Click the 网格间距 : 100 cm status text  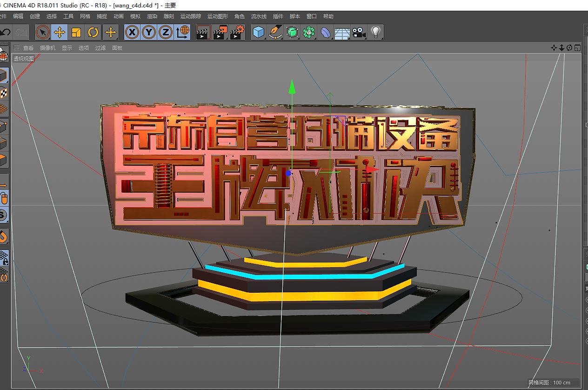pyautogui.click(x=549, y=383)
